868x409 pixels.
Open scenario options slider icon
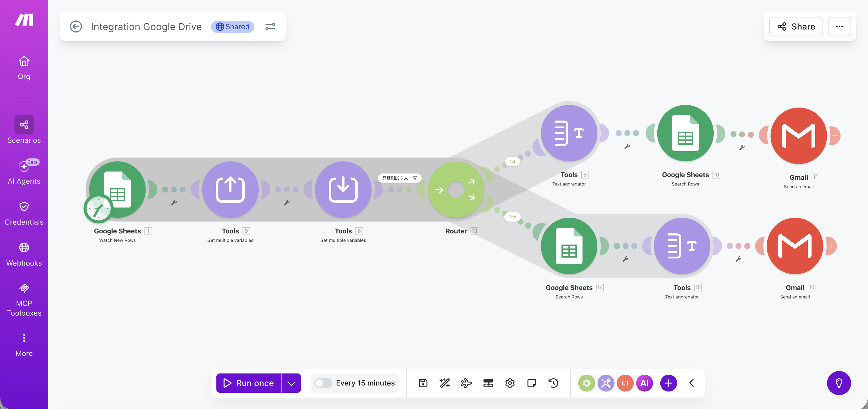click(270, 27)
